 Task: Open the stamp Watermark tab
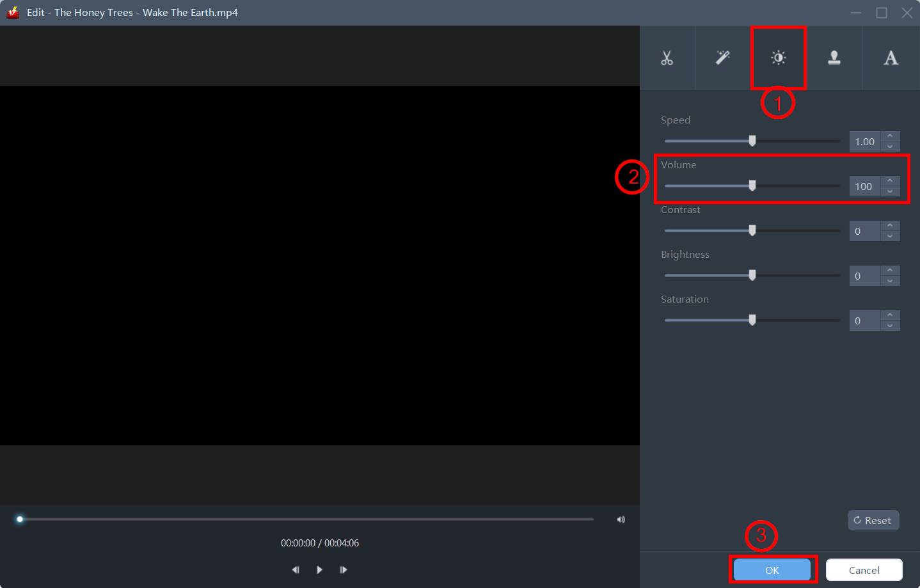[834, 58]
